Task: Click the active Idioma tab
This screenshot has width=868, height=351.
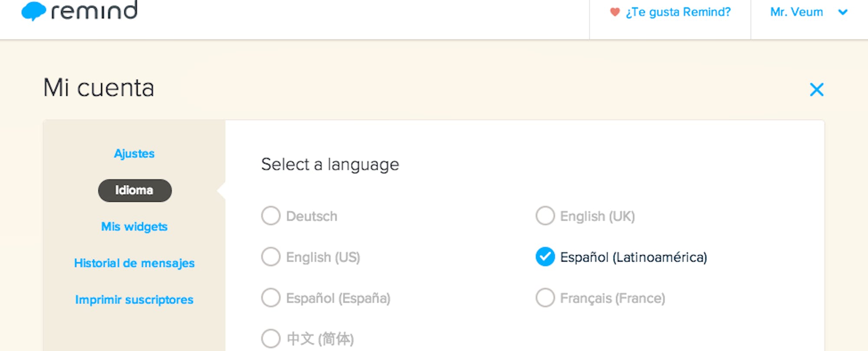Action: [135, 190]
